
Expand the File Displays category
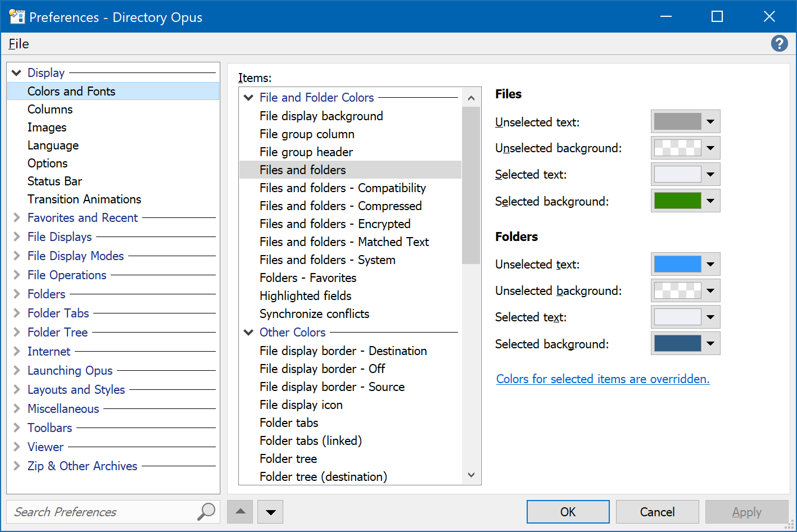pyautogui.click(x=16, y=237)
